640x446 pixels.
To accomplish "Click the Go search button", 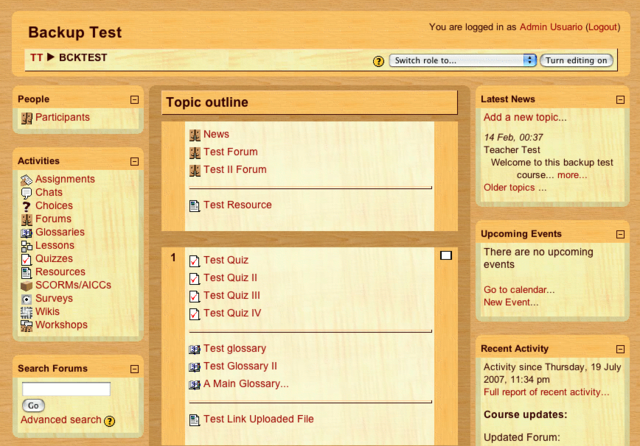I will (x=33, y=406).
